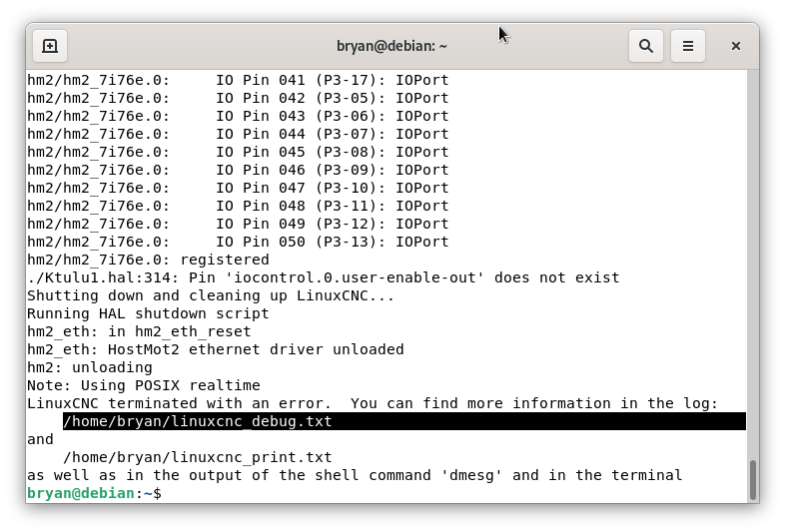
Task: Close the terminal window
Action: point(735,46)
